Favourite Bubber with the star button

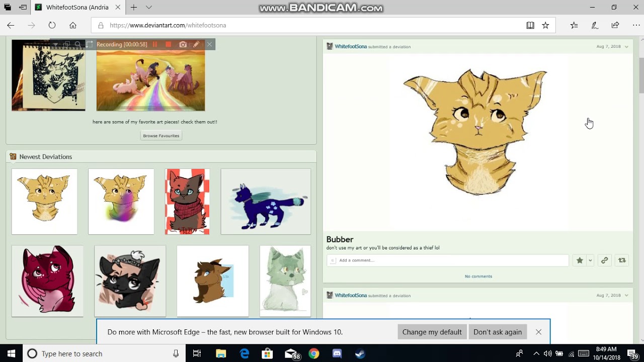click(x=580, y=260)
